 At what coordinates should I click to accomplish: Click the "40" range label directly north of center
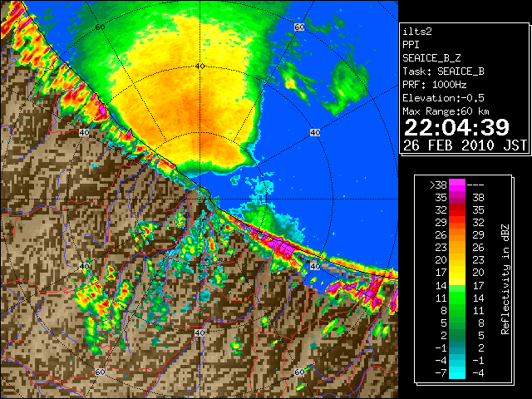(199, 66)
